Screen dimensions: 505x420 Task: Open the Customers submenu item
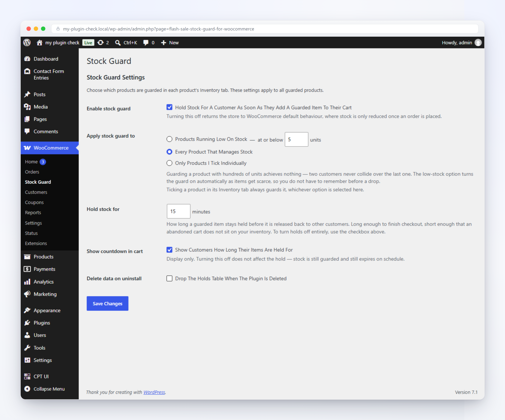coord(36,192)
